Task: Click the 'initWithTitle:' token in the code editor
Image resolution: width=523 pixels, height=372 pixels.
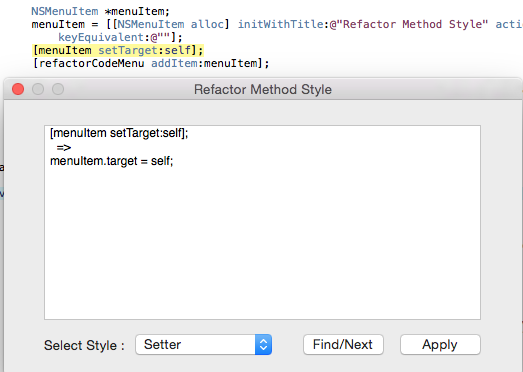Action: point(284,24)
